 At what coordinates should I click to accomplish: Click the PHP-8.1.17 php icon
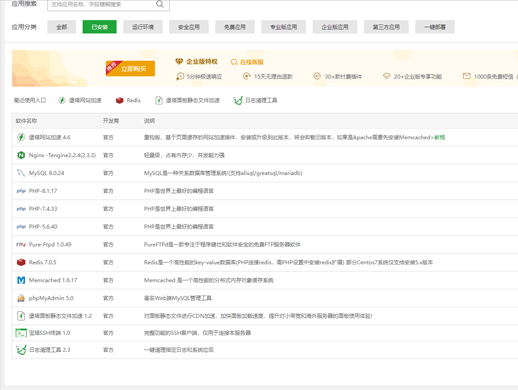21,191
